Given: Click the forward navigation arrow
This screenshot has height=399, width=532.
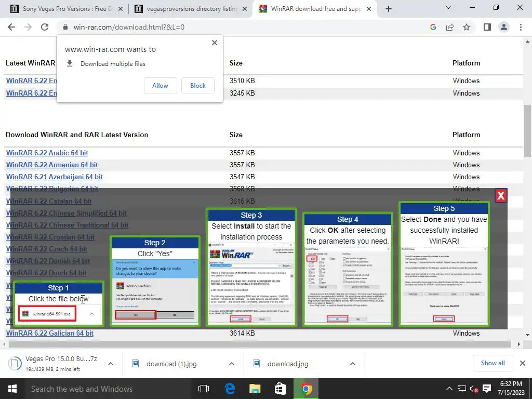Looking at the screenshot, I should [28, 27].
